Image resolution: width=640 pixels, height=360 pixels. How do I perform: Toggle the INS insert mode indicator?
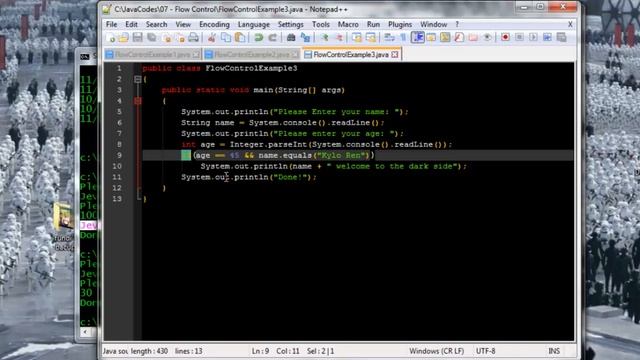(x=554, y=351)
